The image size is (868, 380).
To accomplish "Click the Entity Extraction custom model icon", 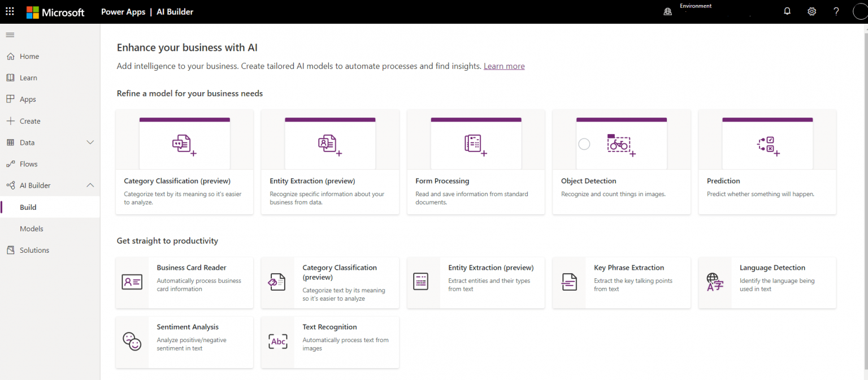I will tap(330, 145).
